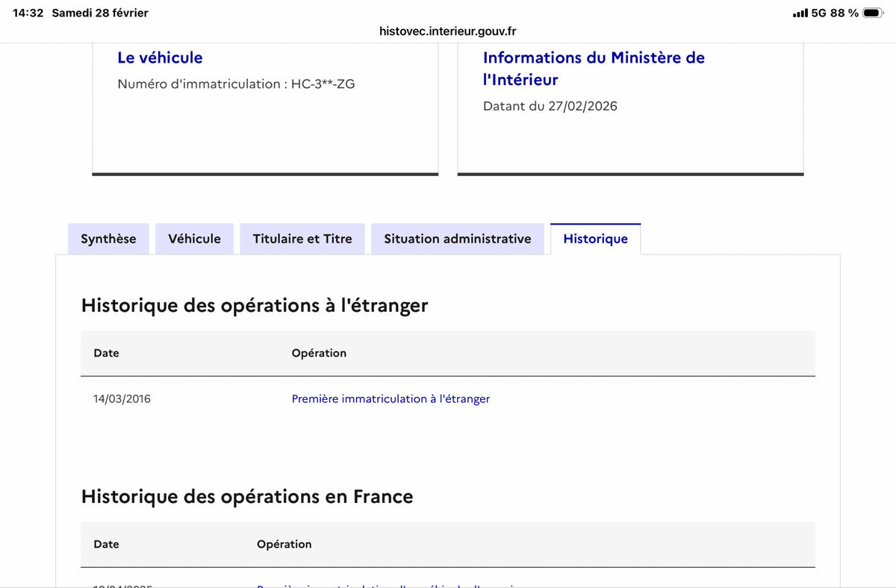Select the histovec.interieur.gouv.fr address bar
The image size is (896, 588).
point(448,31)
